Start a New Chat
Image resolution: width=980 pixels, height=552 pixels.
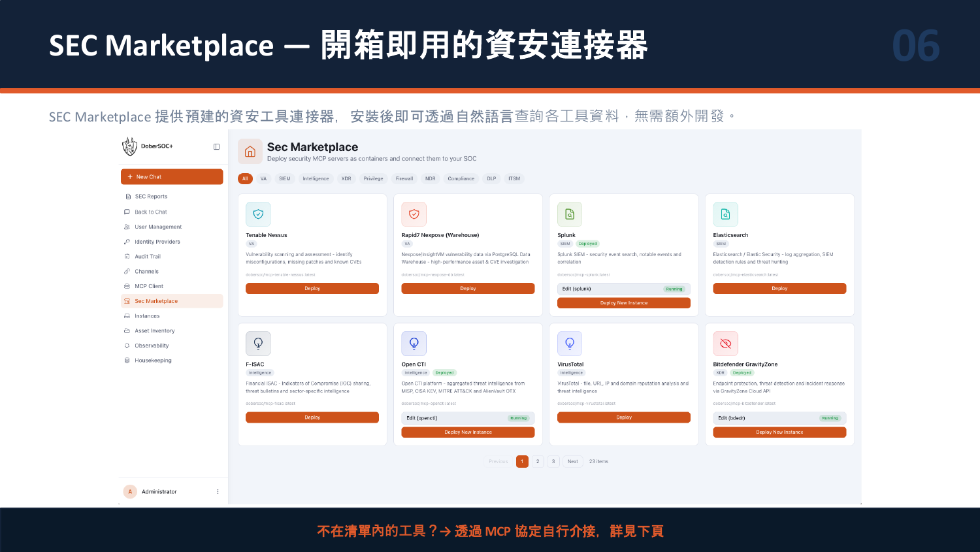click(172, 177)
